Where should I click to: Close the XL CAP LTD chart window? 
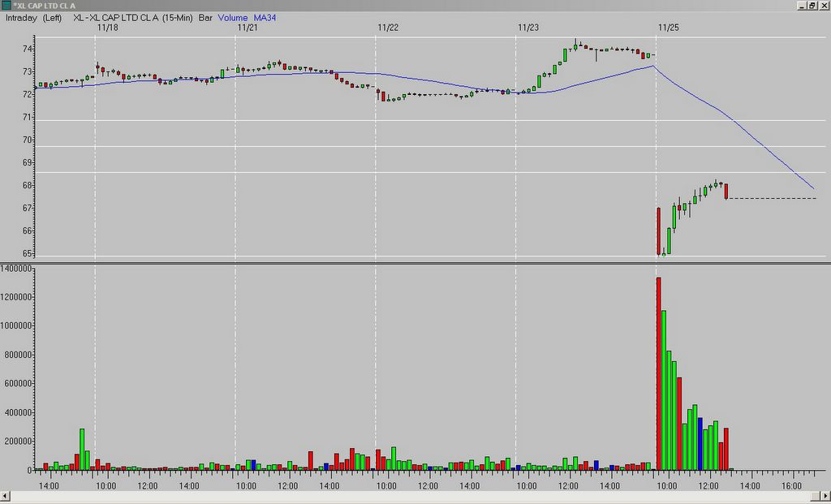pos(823,6)
